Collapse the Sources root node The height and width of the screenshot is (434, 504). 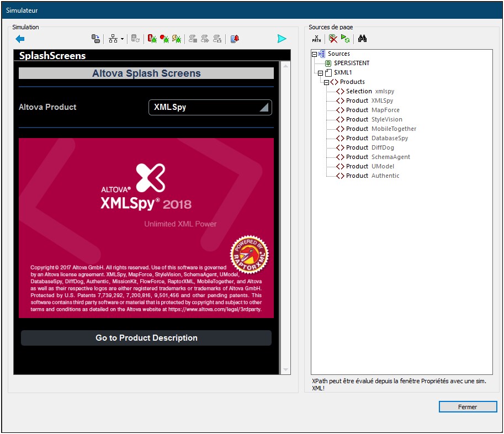(x=314, y=54)
